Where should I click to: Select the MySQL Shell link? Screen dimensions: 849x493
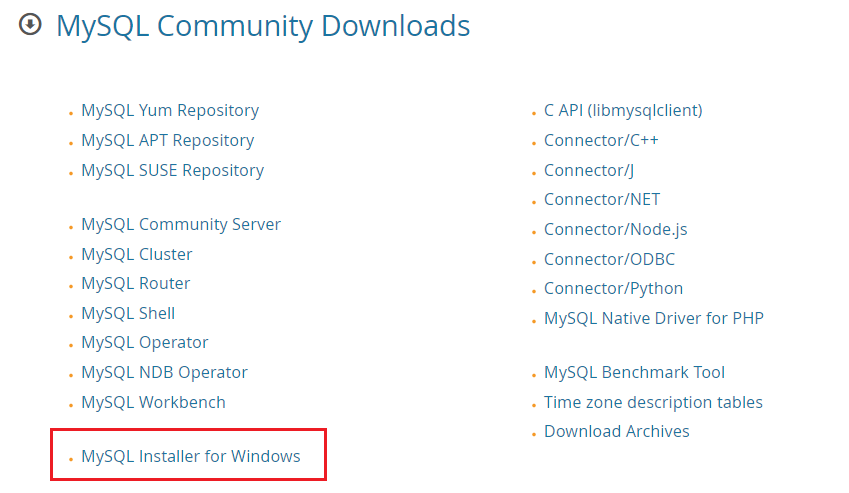[x=130, y=313]
